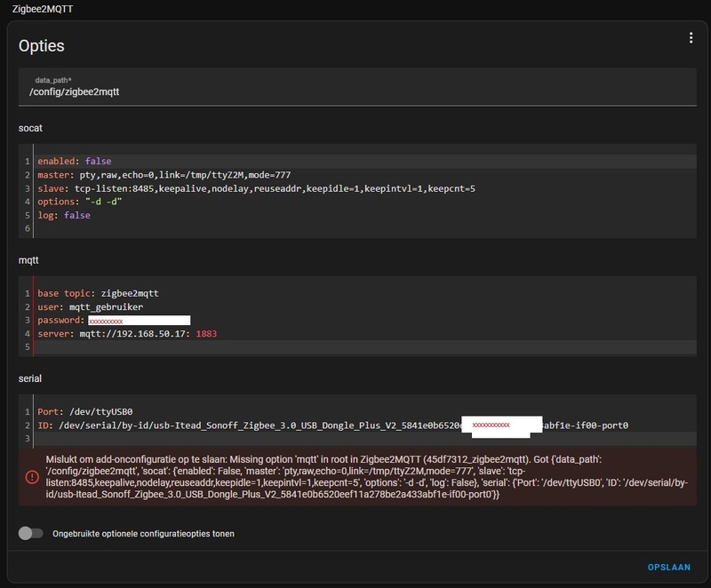Click the 'mqtt' section label

click(28, 260)
